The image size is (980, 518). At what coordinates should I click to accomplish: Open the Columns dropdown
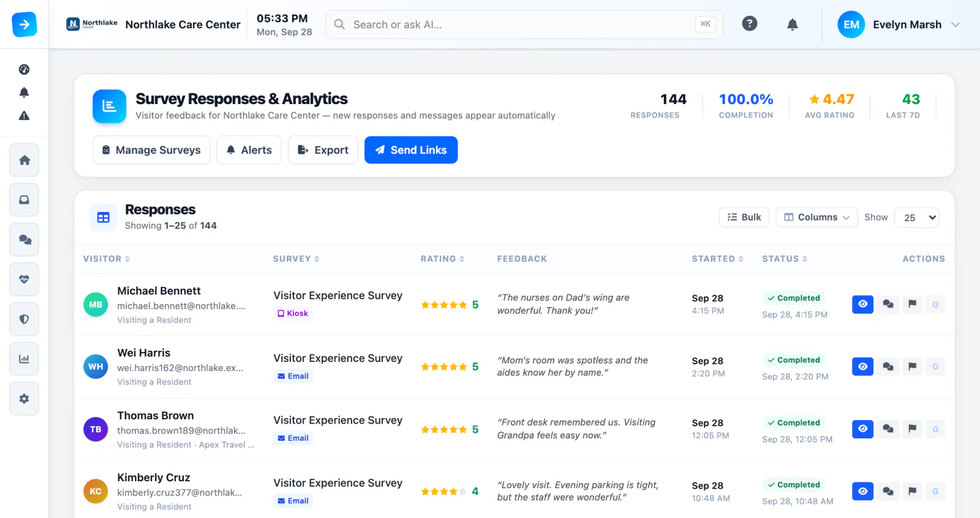pyautogui.click(x=817, y=217)
